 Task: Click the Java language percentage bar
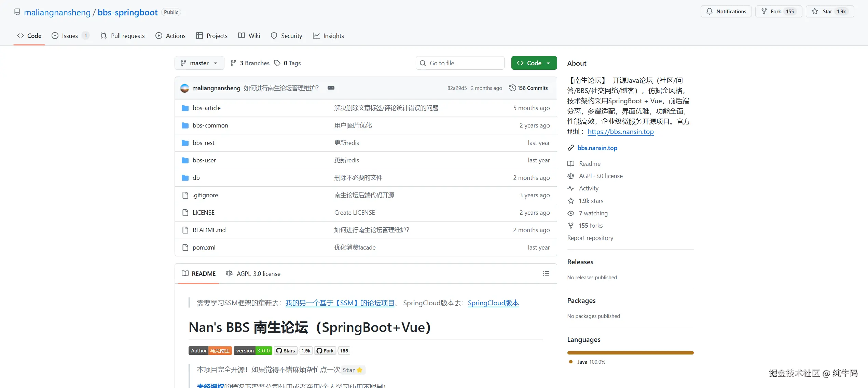tap(630, 352)
